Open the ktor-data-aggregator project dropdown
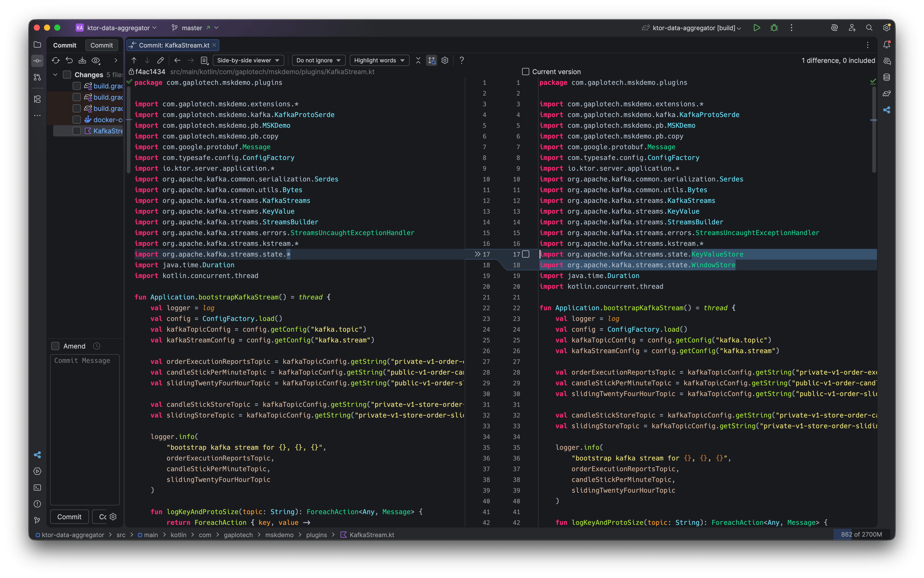The image size is (924, 578). click(x=117, y=28)
